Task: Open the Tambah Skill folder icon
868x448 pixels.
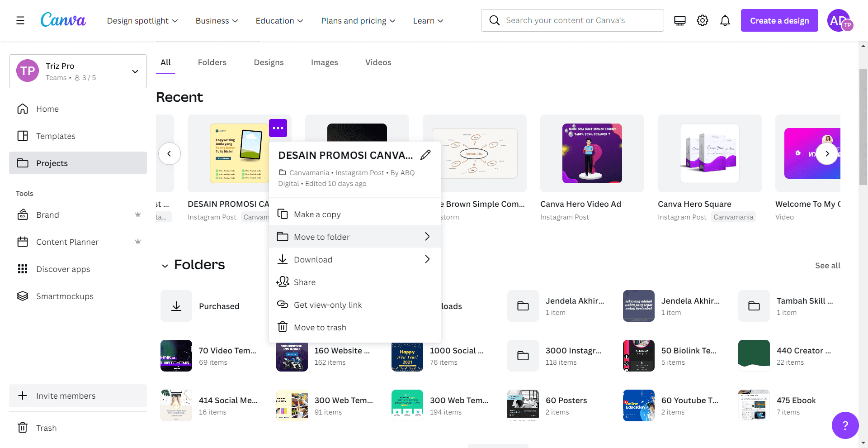Action: [754, 306]
